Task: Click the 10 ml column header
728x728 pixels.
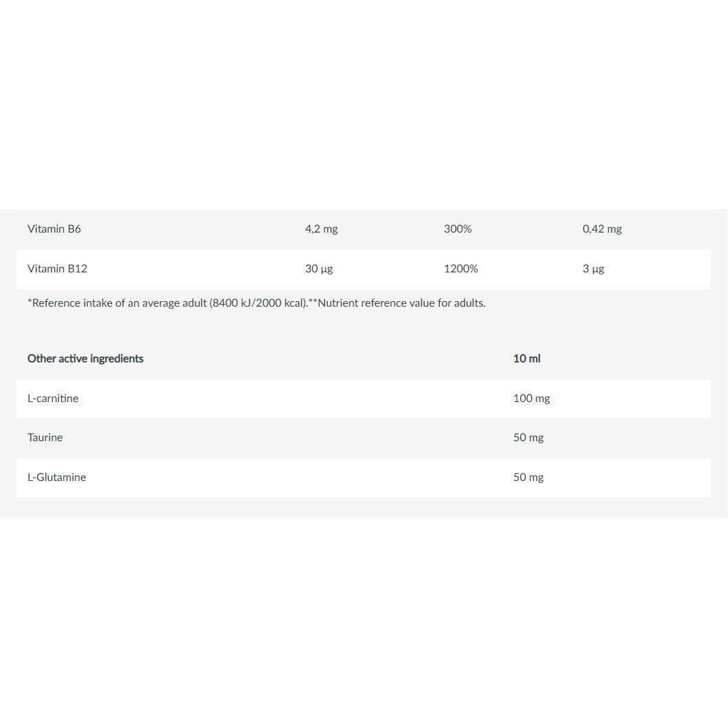Action: tap(526, 358)
